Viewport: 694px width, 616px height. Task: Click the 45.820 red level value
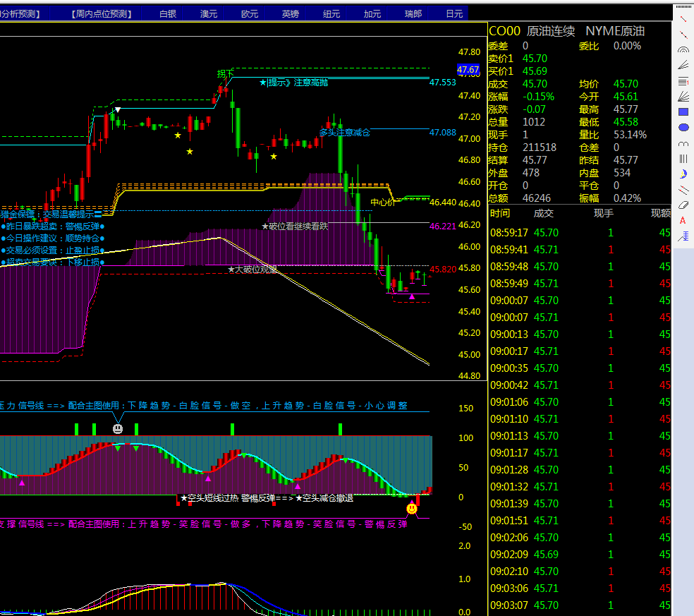tap(443, 270)
